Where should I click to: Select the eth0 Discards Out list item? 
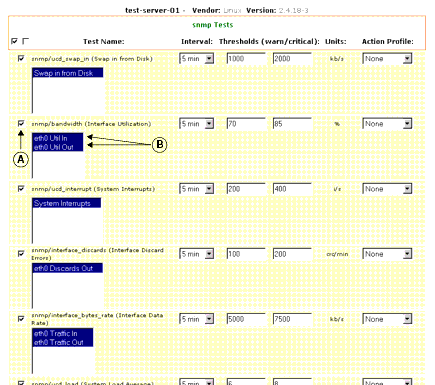tap(68, 268)
